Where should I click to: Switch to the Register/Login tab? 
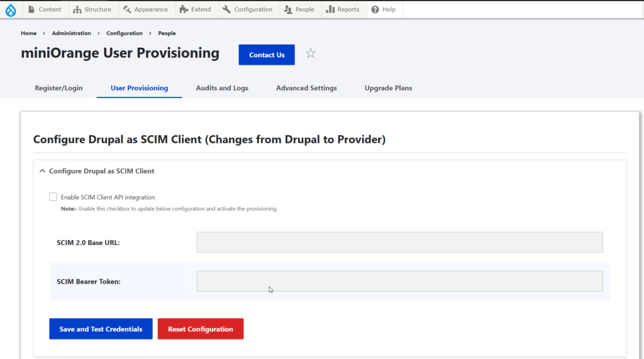coord(58,88)
